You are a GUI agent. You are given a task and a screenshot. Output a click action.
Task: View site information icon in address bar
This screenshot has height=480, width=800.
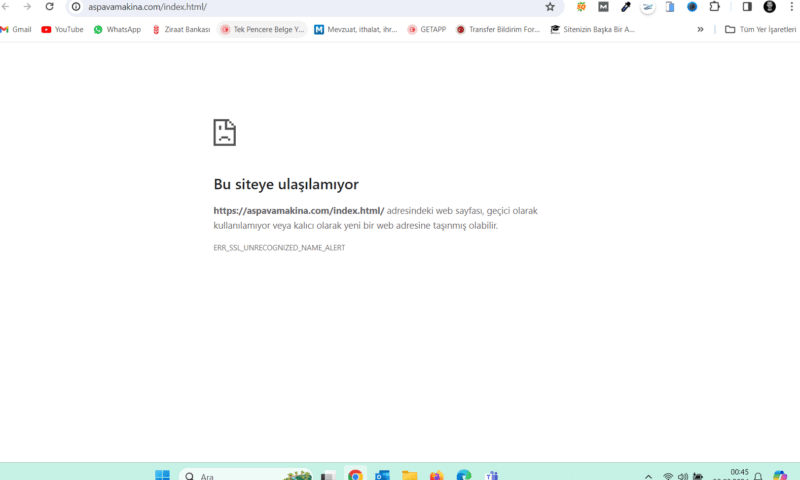pyautogui.click(x=76, y=7)
